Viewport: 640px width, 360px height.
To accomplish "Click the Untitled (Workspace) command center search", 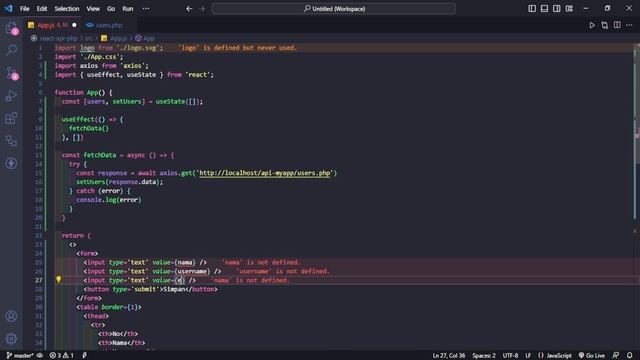I will point(333,9).
